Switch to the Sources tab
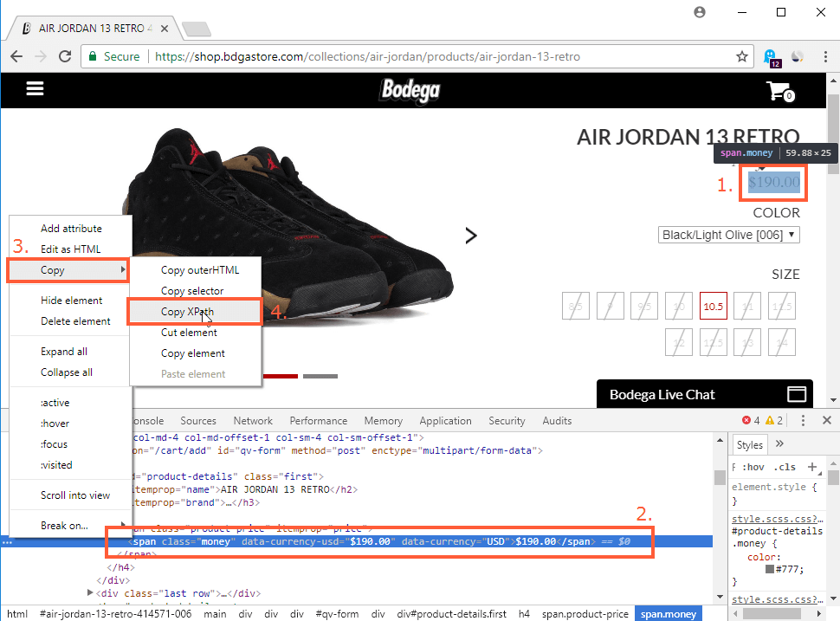840x621 pixels. (198, 421)
